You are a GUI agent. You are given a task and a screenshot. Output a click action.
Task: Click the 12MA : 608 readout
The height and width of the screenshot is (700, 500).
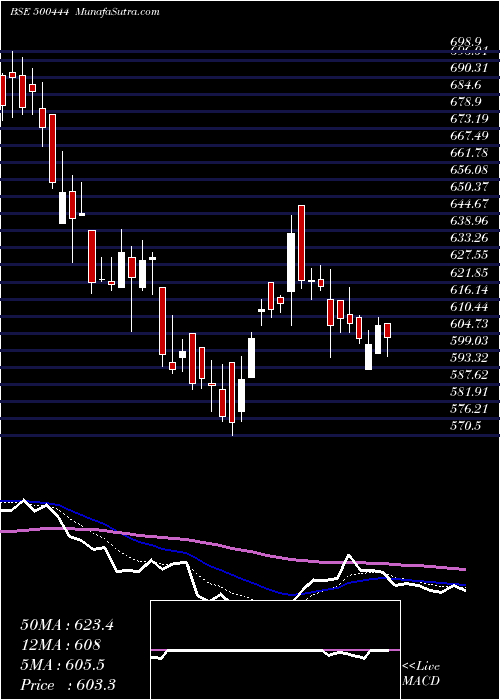[60, 645]
